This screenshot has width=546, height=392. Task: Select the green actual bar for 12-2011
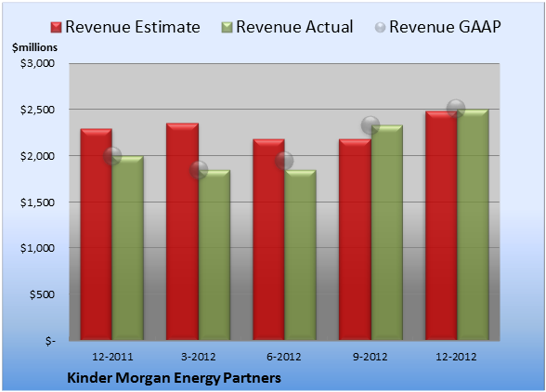pos(128,248)
